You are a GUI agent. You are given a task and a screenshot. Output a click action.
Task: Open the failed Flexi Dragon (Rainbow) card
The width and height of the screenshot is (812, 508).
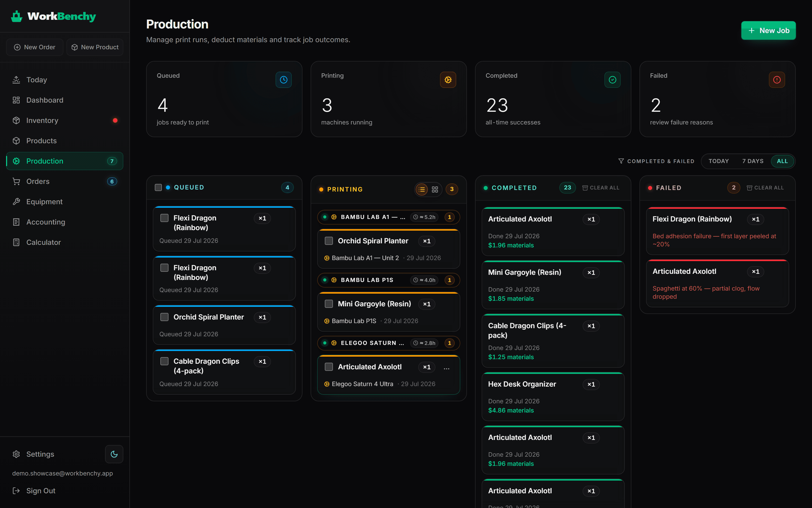717,231
